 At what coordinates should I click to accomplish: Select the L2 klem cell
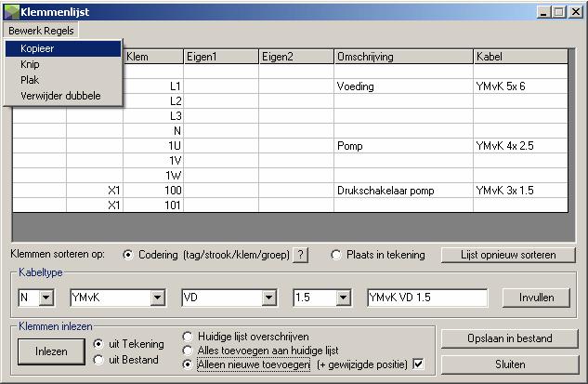[x=153, y=101]
